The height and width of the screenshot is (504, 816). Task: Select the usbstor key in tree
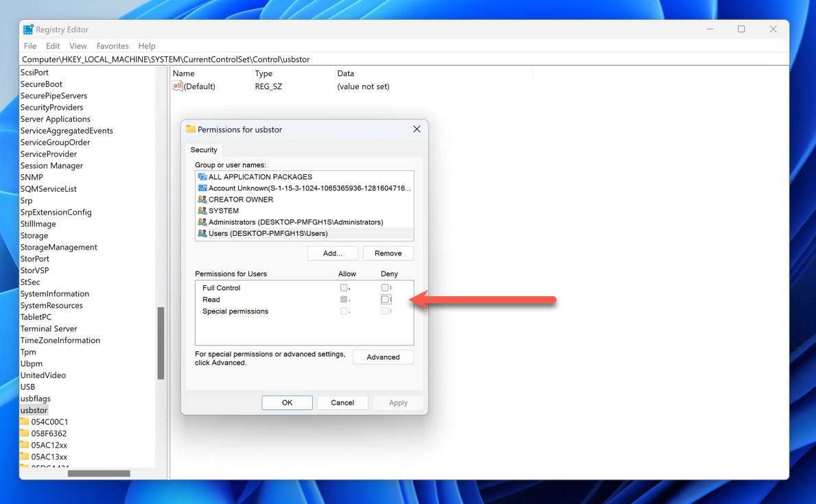tap(34, 410)
